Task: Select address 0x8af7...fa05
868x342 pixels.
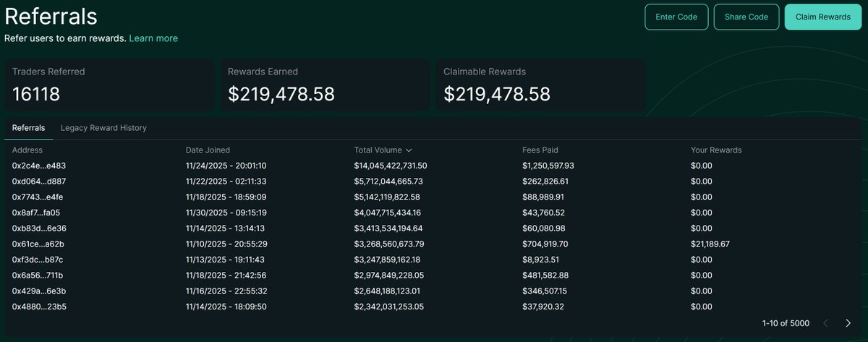Action: 36,213
